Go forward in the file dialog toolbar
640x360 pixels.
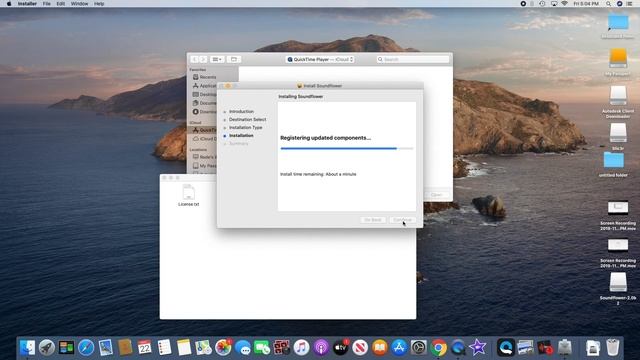tap(203, 60)
